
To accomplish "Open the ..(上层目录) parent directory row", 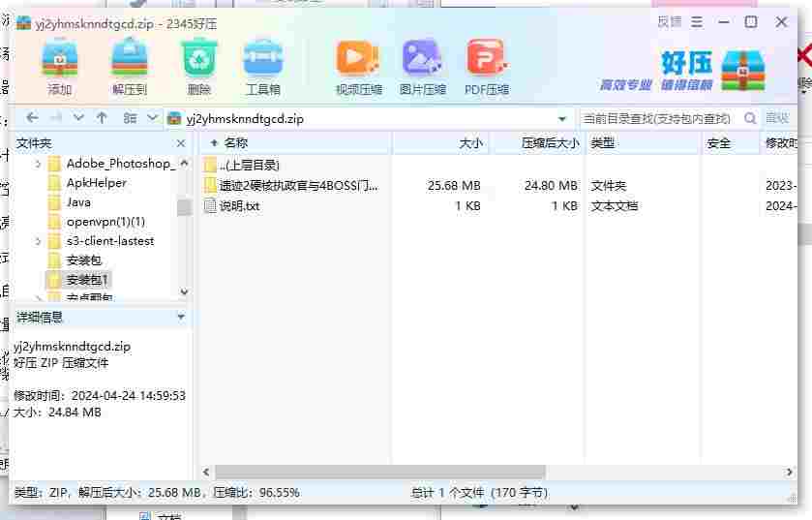I will (242, 166).
